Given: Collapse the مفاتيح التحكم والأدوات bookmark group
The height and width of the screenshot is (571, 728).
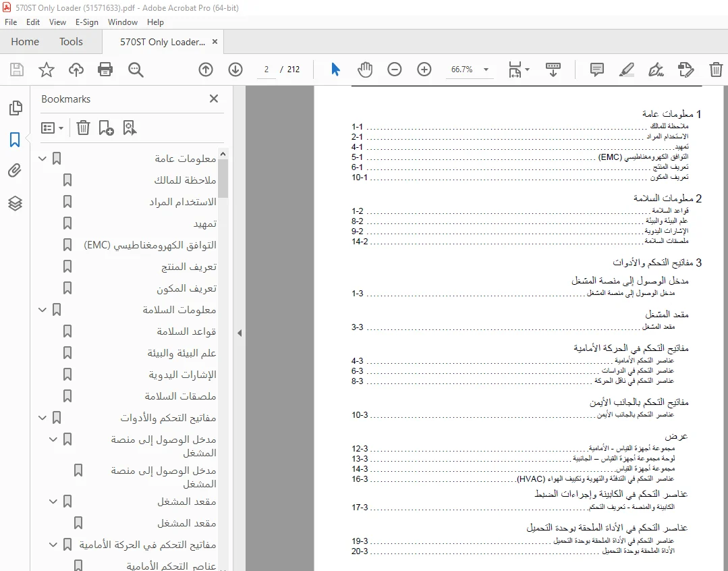Looking at the screenshot, I should click(43, 417).
